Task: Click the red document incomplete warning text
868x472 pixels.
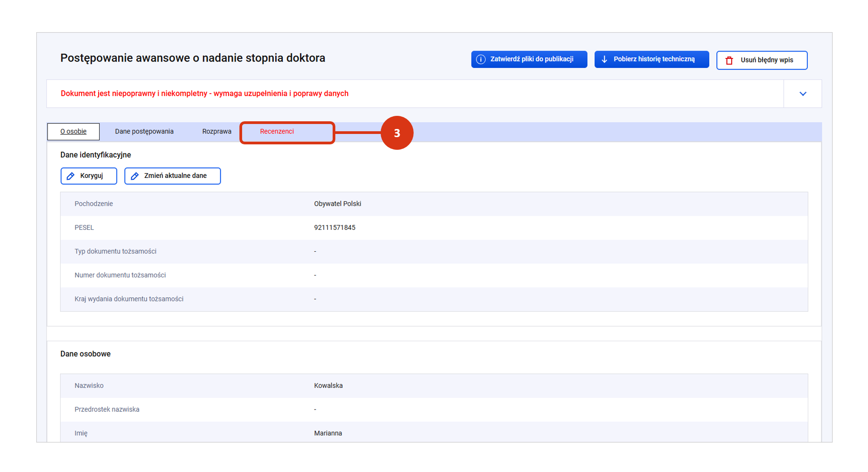Action: coord(205,94)
